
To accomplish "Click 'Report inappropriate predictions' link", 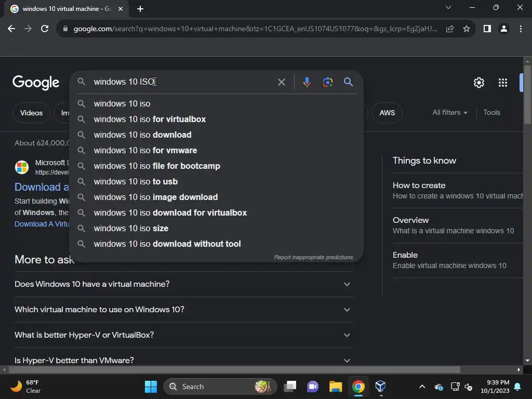I will click(x=313, y=257).
